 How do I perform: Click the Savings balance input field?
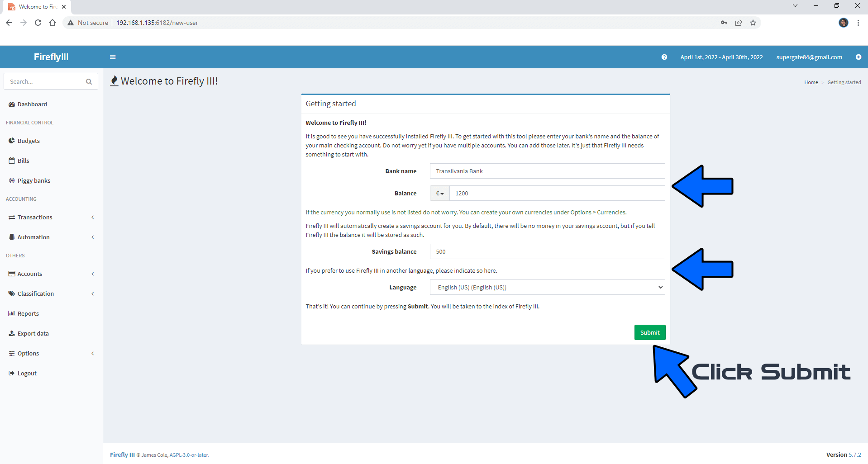(547, 251)
